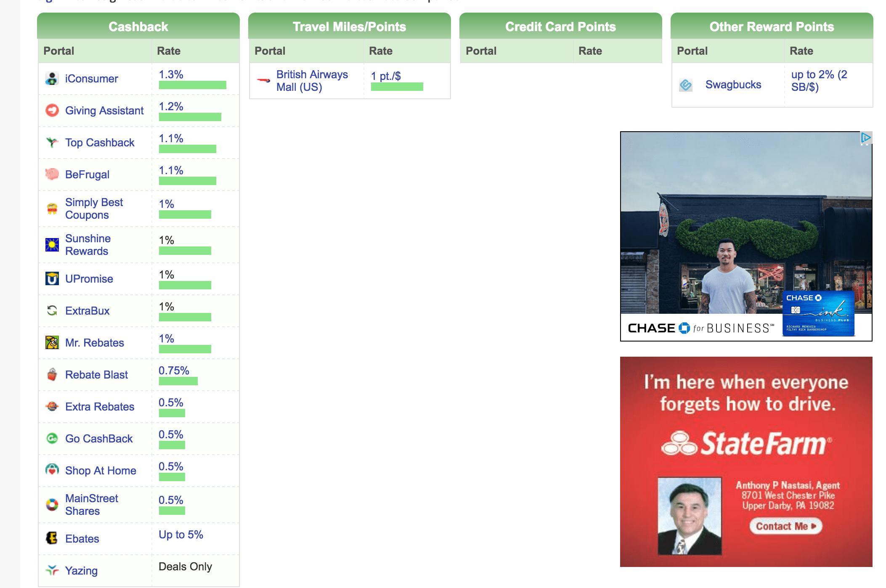This screenshot has width=886, height=588.
Task: Click the Rebate Blast gift bag icon
Action: (52, 375)
